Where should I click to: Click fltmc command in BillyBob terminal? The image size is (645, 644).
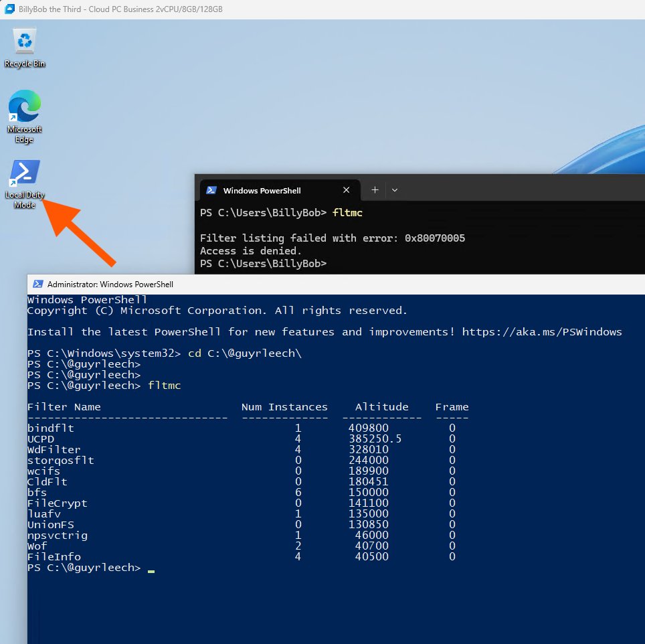(x=348, y=213)
